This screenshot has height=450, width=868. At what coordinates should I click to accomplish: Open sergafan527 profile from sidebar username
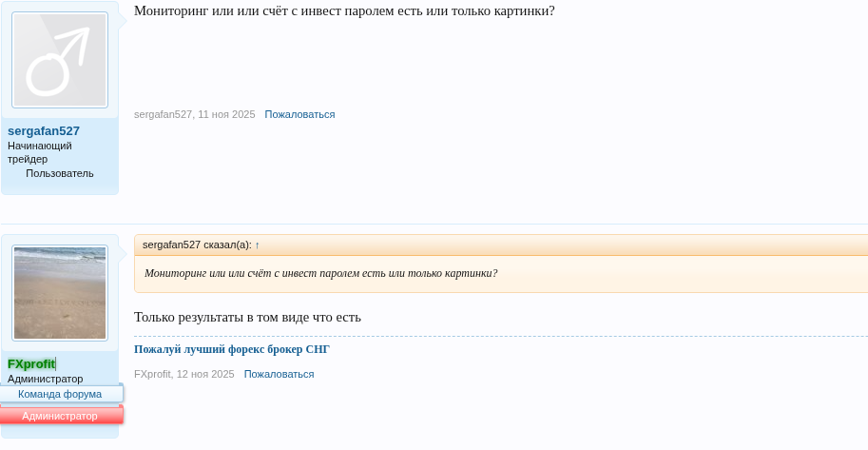44,131
